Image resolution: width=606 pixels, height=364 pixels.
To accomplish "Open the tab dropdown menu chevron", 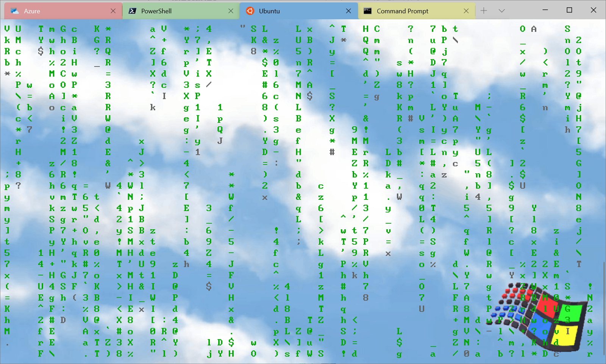I will coord(501,11).
